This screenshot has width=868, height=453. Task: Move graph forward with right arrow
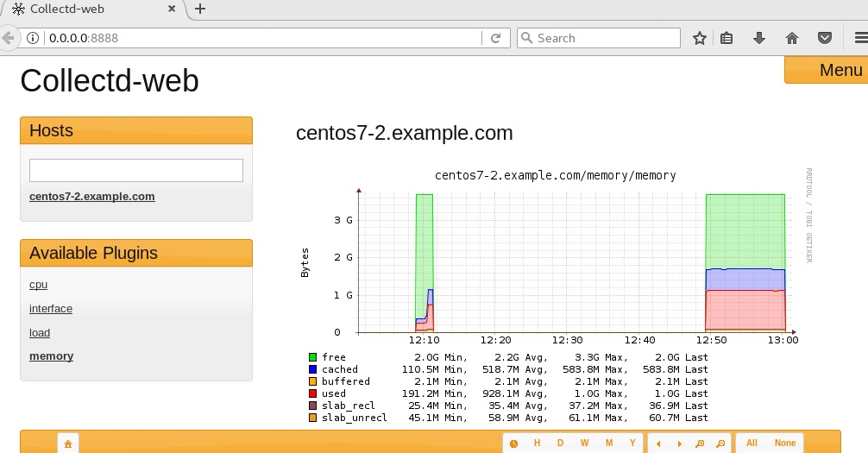coord(679,444)
